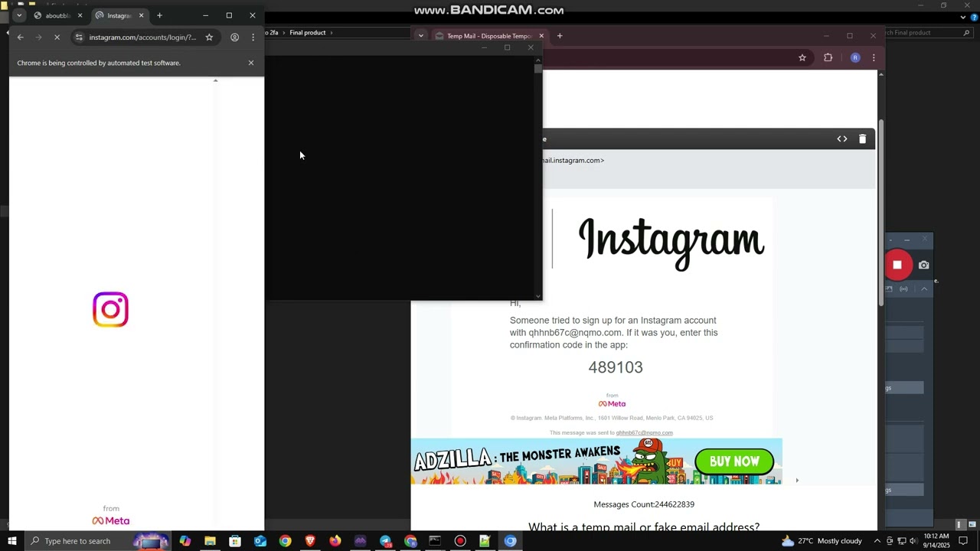Open Chrome menu in Instagram window
The width and height of the screenshot is (980, 551).
pos(253,37)
